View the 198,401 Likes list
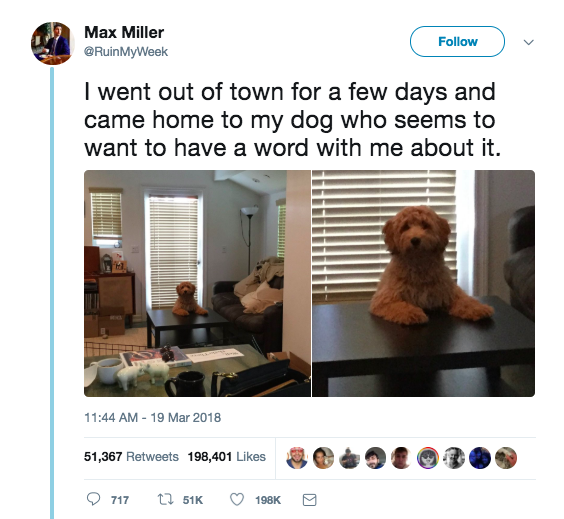564x519 pixels. tap(227, 456)
